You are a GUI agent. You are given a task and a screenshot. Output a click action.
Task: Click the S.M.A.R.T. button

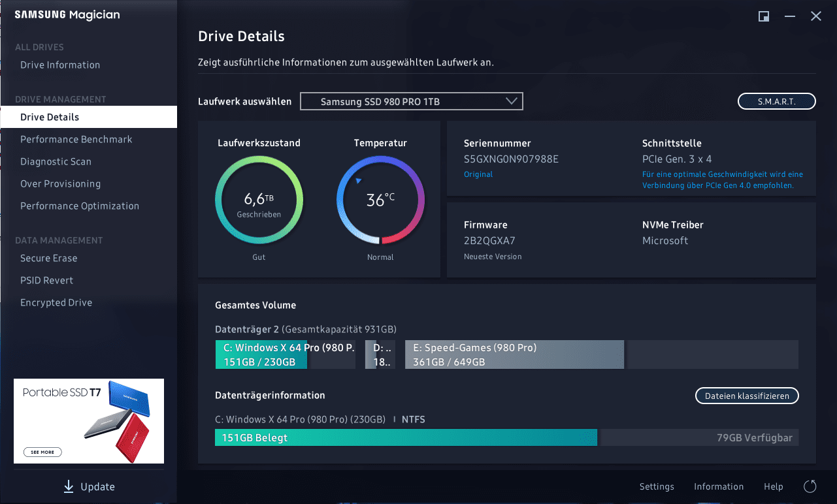(x=777, y=101)
